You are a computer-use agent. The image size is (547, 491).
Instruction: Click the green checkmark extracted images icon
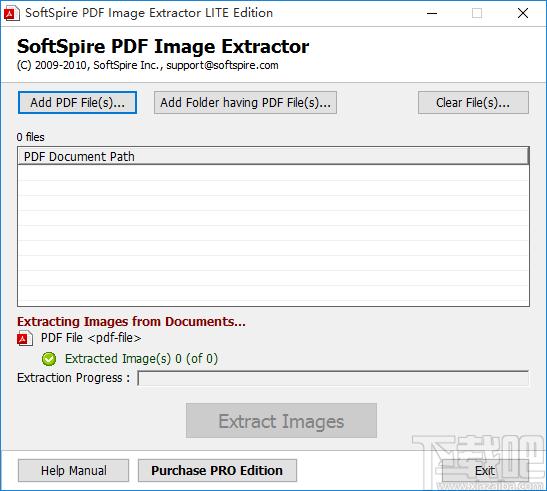pyautogui.click(x=49, y=359)
